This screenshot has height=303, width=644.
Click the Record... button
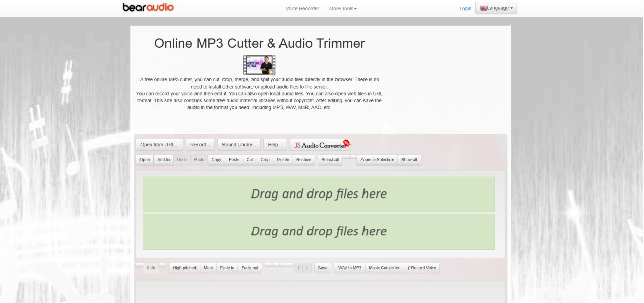(x=200, y=145)
